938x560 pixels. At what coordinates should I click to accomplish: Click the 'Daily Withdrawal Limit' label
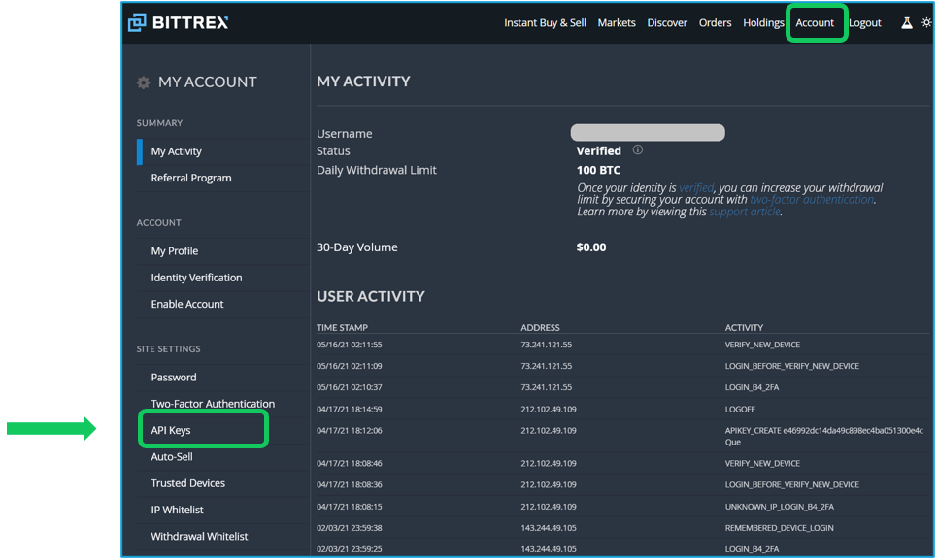[377, 170]
